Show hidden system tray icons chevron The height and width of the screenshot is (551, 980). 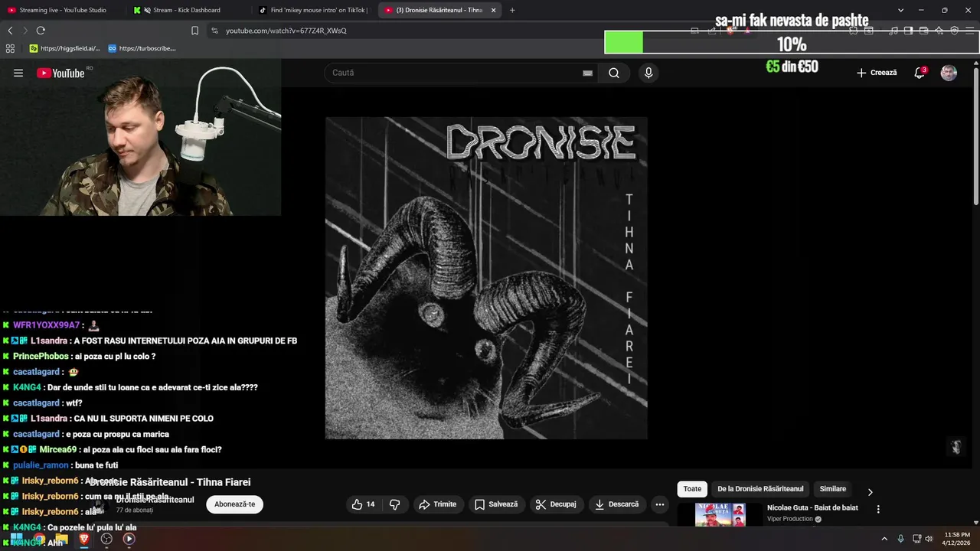click(x=884, y=539)
